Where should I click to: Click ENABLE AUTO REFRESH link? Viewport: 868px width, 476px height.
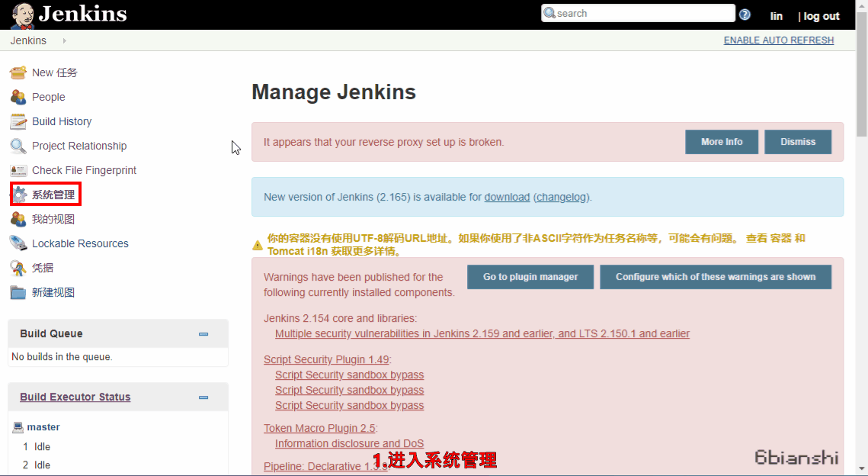[x=778, y=40]
